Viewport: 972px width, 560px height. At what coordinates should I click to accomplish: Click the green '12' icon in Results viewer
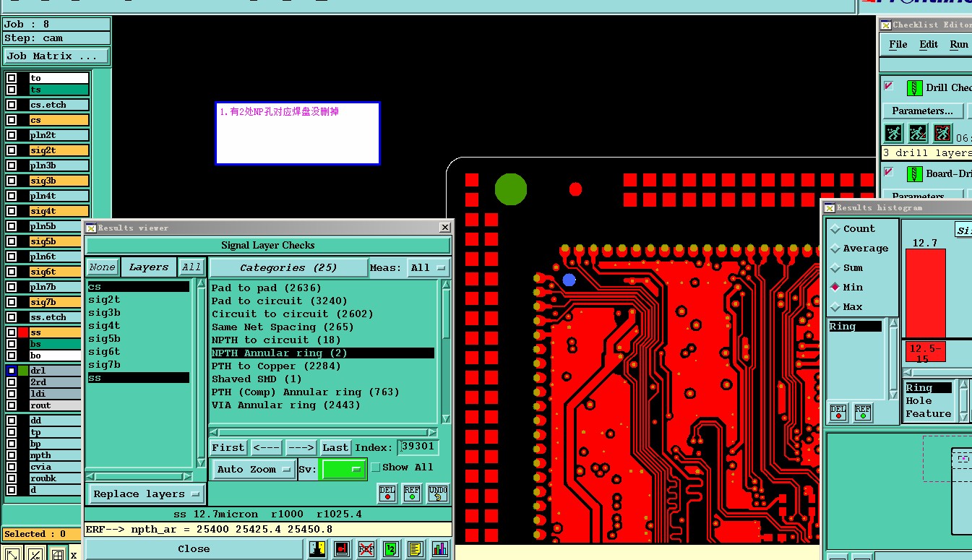click(391, 549)
